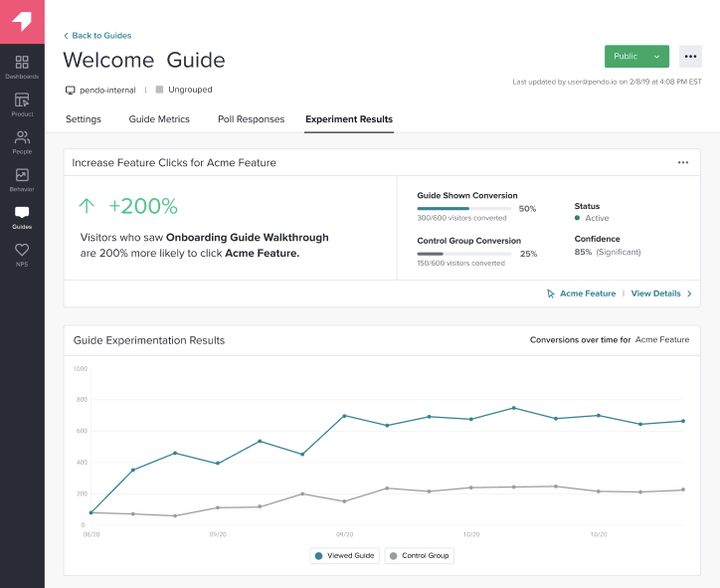Click the View Details link

(x=655, y=294)
